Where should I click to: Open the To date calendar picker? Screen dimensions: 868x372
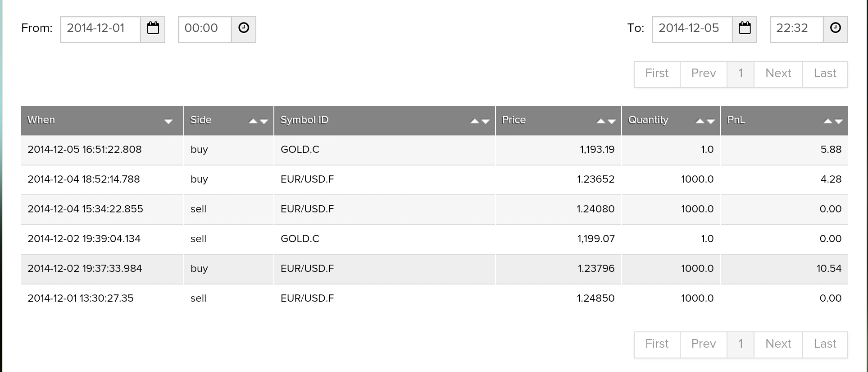coord(745,29)
